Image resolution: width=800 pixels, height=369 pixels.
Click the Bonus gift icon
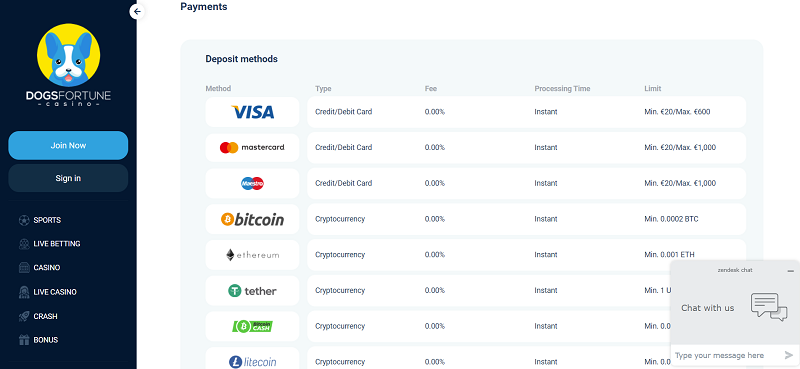click(24, 340)
